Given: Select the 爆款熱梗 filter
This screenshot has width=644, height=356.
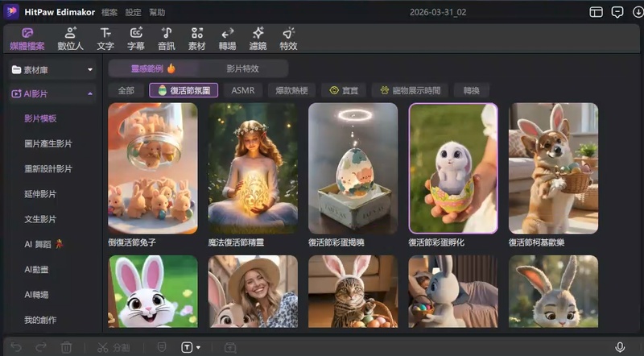Looking at the screenshot, I should (291, 90).
